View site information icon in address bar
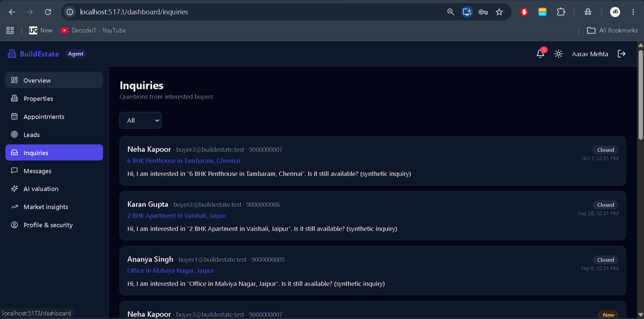Screen dimensions: 644x319 pos(70,12)
